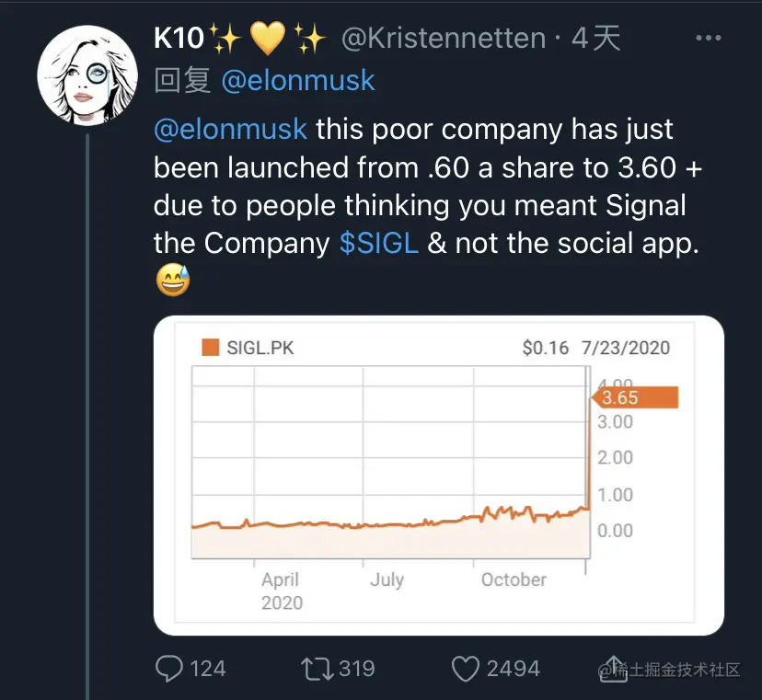Click the tweet body text
Viewport: 762px width, 700px height.
(x=419, y=185)
